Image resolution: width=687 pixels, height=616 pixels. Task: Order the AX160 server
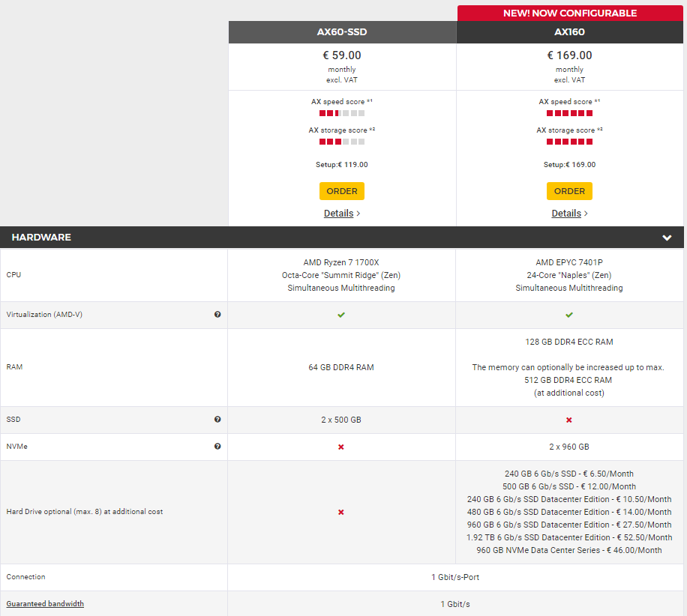pyautogui.click(x=569, y=191)
